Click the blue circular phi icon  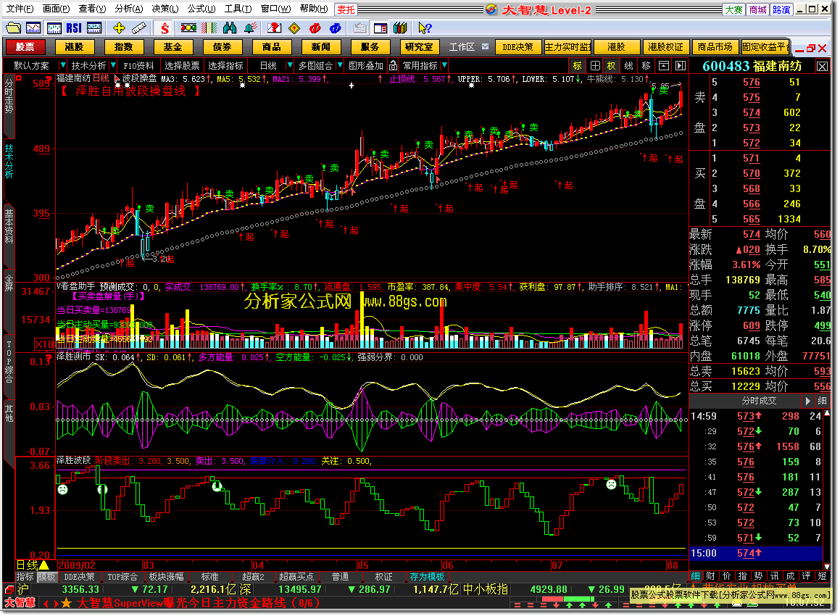pyautogui.click(x=336, y=28)
